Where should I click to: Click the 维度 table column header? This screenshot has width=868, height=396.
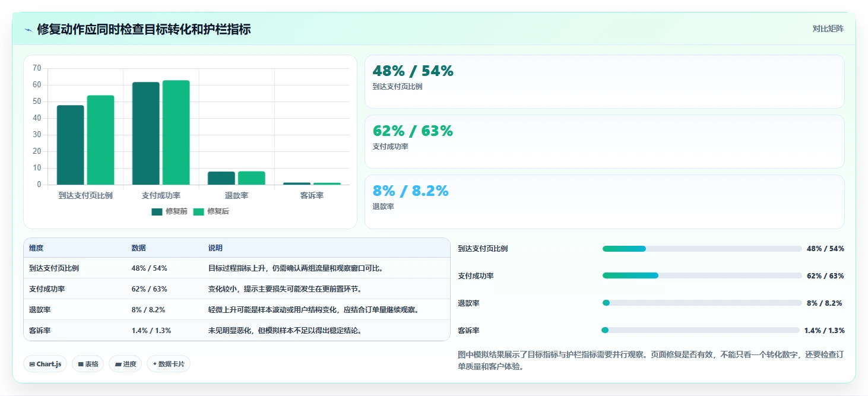(36, 248)
